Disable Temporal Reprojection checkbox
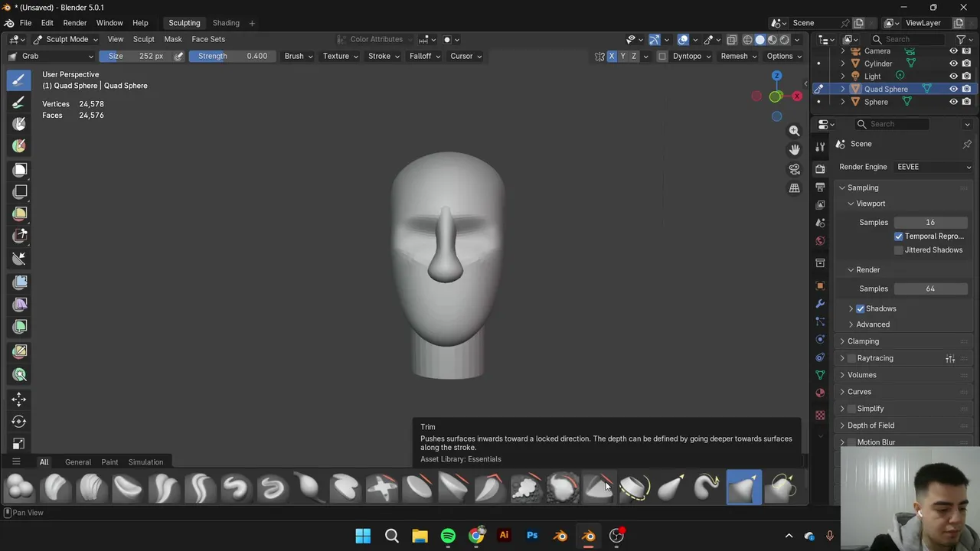The height and width of the screenshot is (551, 980). pyautogui.click(x=899, y=236)
